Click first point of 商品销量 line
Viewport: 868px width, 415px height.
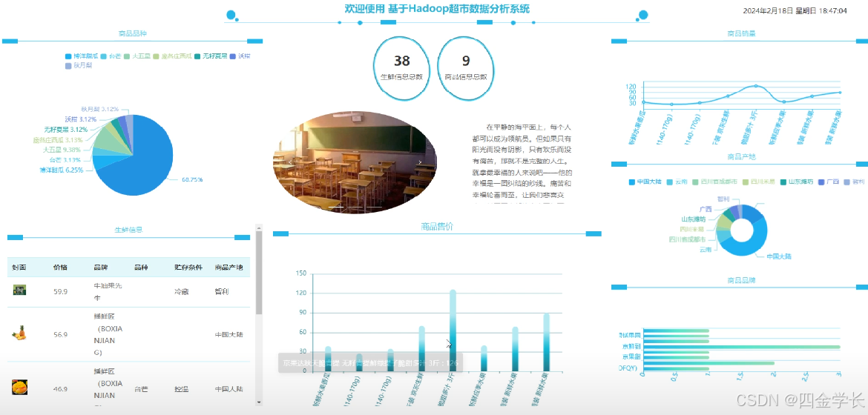pyautogui.click(x=643, y=102)
